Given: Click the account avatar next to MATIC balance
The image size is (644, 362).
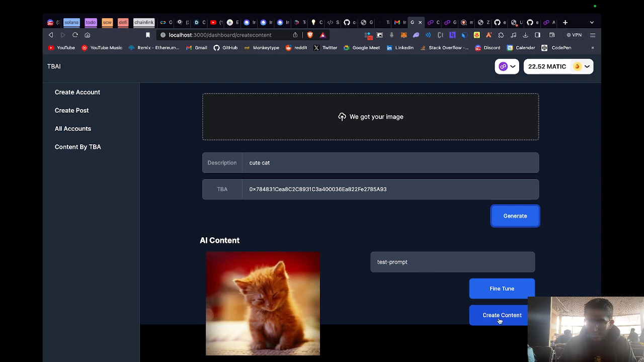Looking at the screenshot, I should (x=578, y=66).
